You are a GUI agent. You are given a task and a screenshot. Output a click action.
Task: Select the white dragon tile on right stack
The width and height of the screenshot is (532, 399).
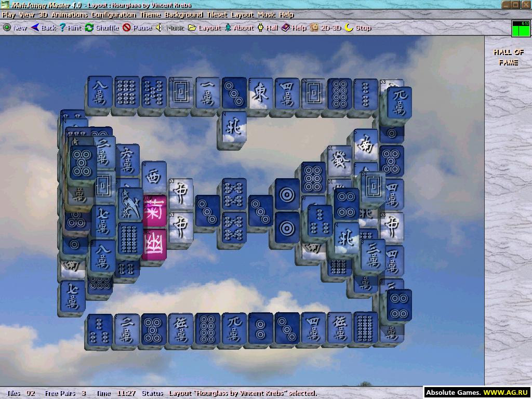coord(373,187)
